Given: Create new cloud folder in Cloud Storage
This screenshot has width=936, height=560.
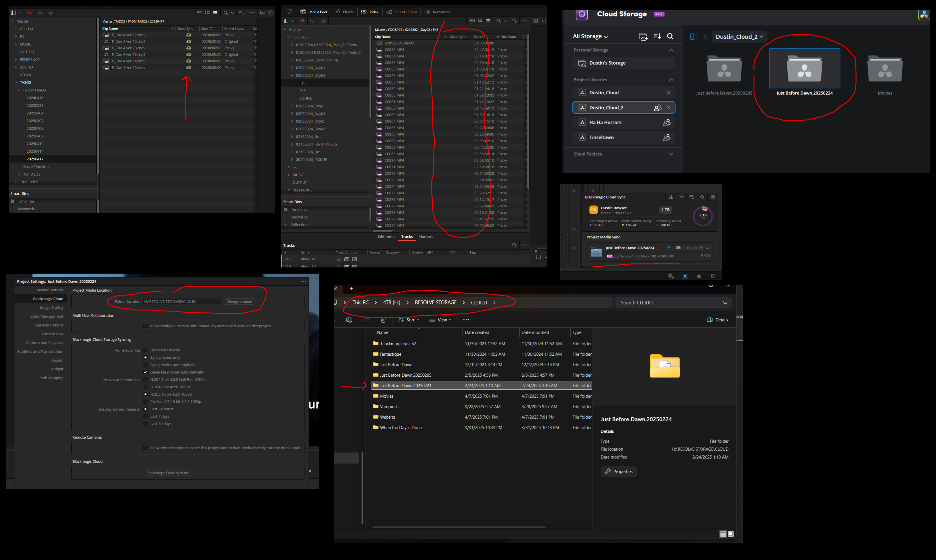Looking at the screenshot, I should tap(643, 37).
